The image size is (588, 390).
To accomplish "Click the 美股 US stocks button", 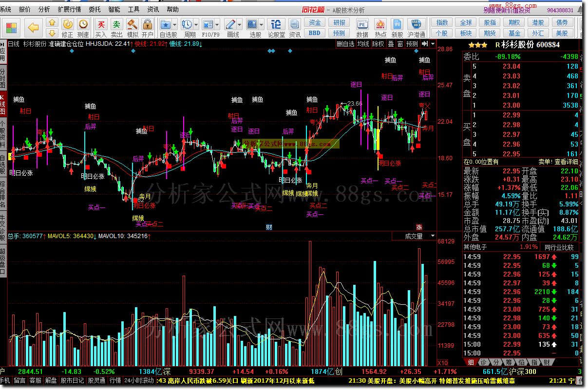I will point(562,33).
